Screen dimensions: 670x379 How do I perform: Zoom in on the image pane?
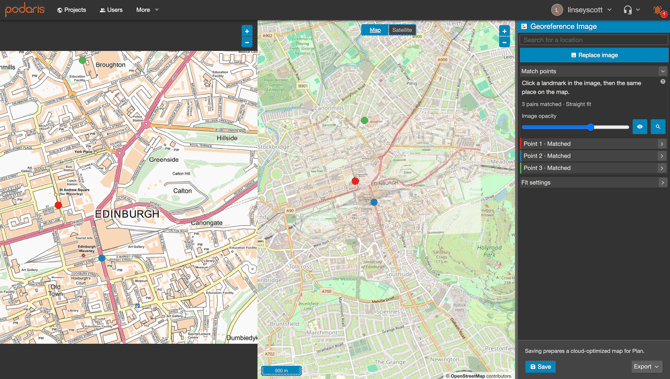tap(247, 31)
